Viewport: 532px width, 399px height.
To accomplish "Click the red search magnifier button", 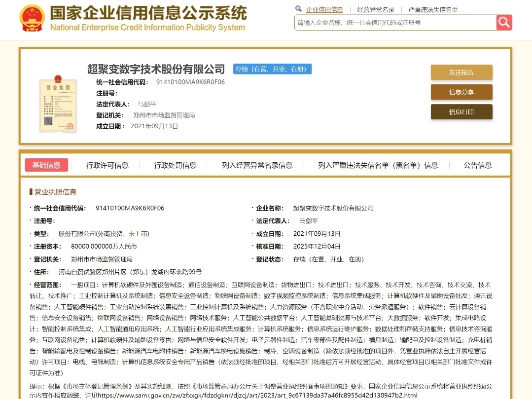I will pyautogui.click(x=504, y=22).
